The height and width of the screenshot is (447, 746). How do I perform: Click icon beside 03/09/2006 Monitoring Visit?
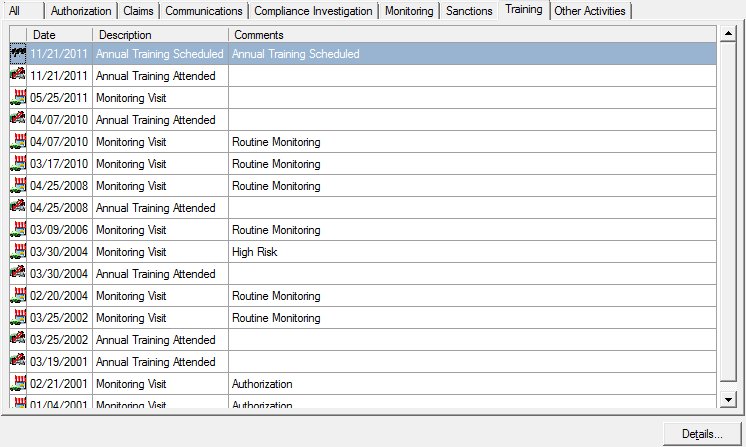[18, 230]
